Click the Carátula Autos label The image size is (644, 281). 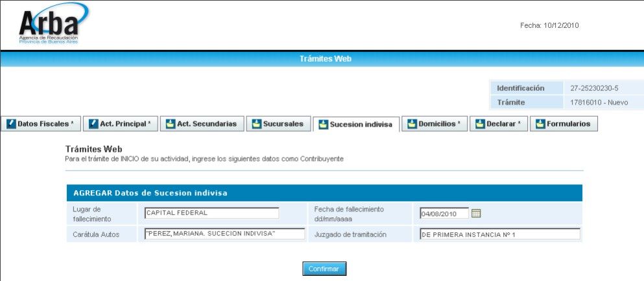(96, 234)
